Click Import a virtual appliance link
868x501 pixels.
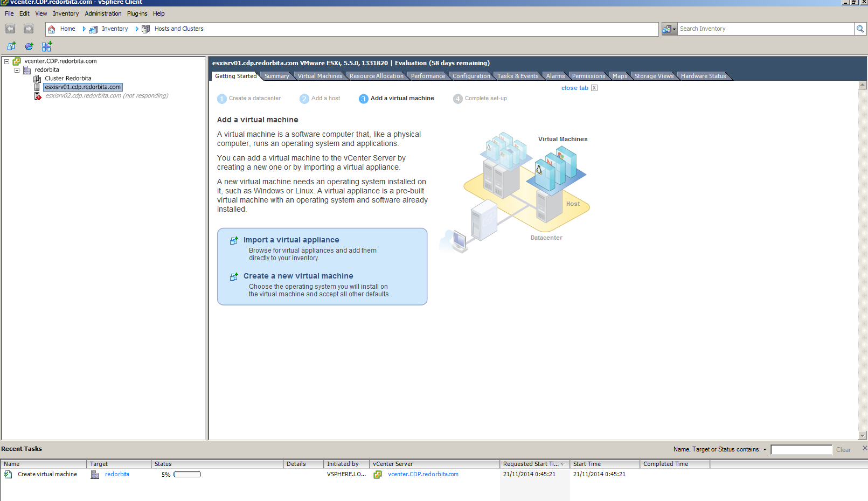pyautogui.click(x=291, y=240)
